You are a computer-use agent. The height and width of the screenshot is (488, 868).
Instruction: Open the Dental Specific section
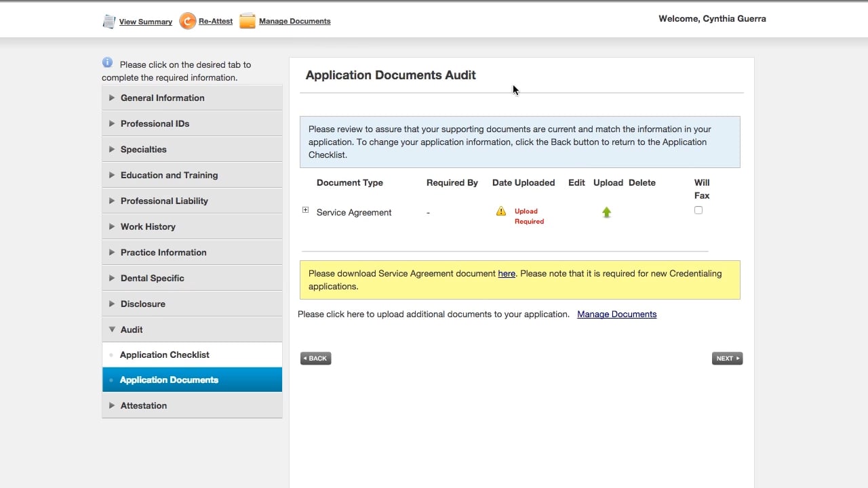pyautogui.click(x=192, y=278)
